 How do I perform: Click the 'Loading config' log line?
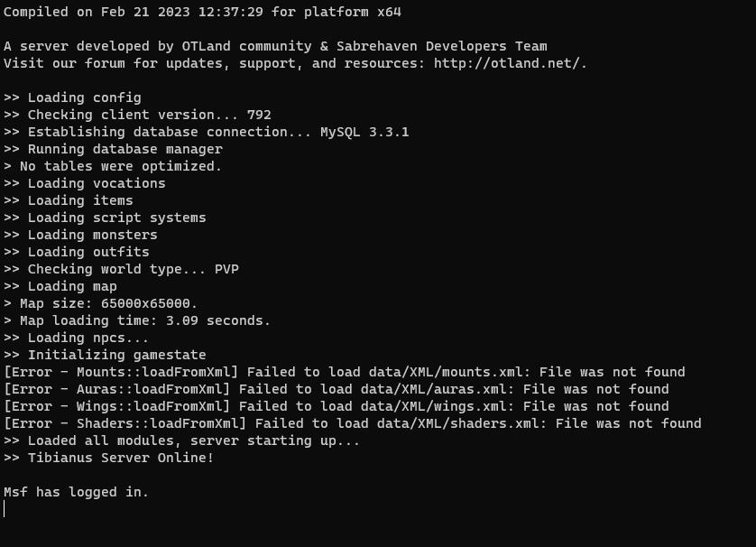pos(72,97)
